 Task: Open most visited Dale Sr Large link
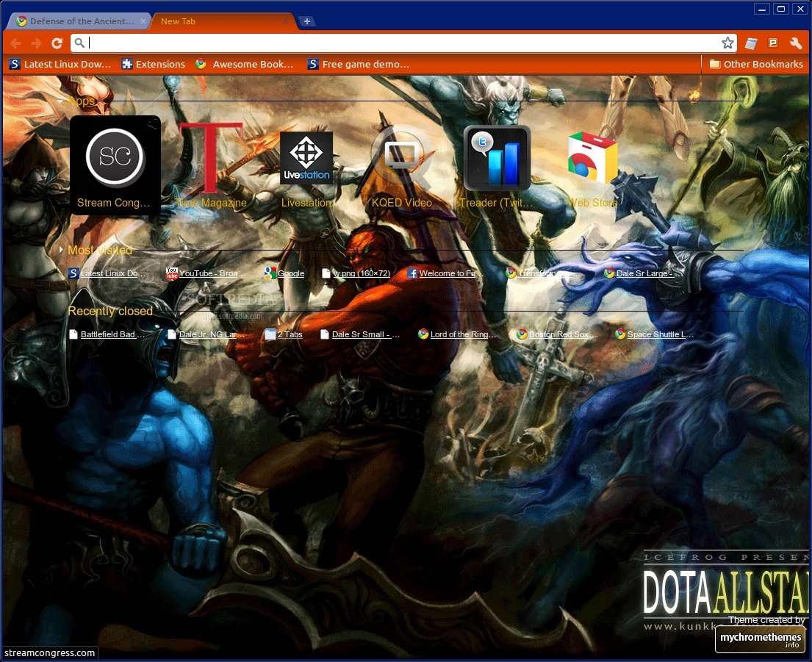644,273
